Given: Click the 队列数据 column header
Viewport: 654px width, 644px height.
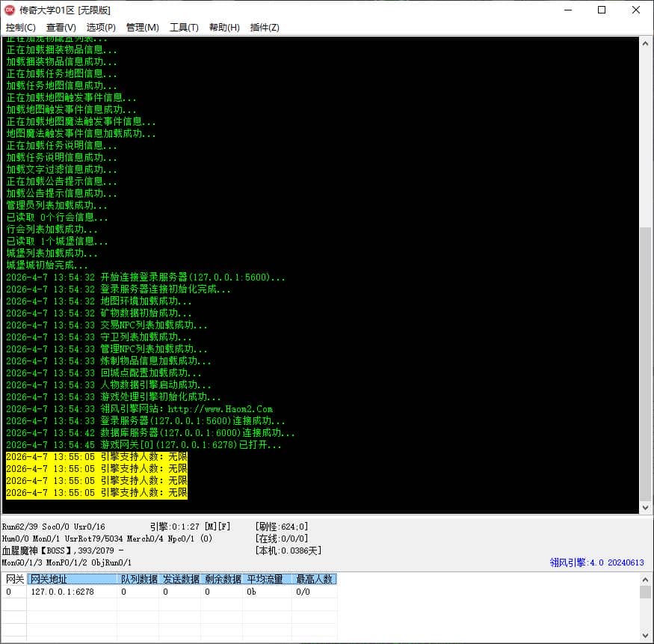Looking at the screenshot, I should tap(138, 580).
